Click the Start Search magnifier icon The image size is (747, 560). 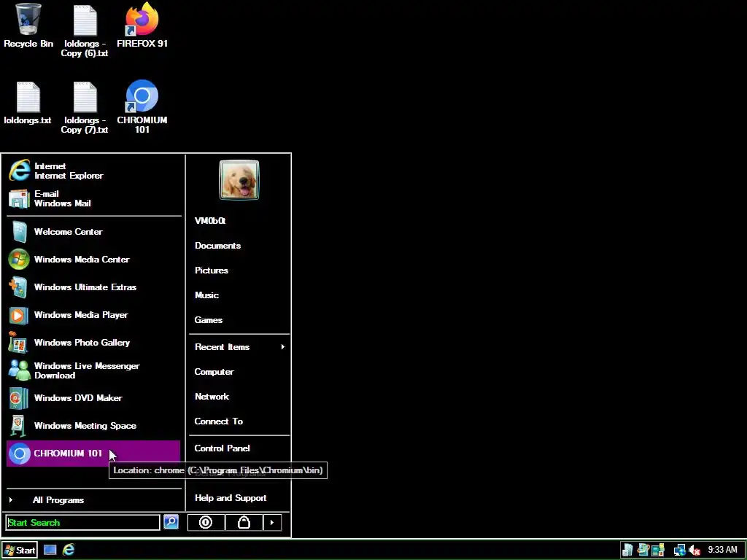171,522
